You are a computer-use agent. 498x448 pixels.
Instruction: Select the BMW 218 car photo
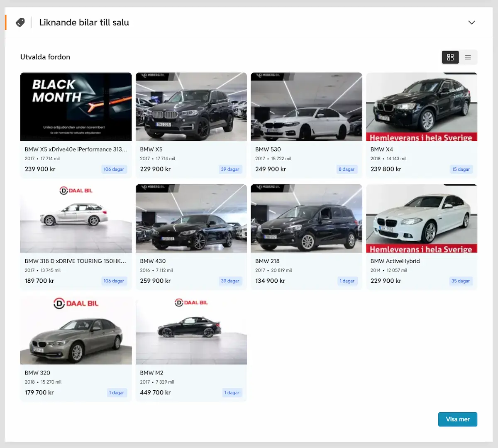click(306, 218)
